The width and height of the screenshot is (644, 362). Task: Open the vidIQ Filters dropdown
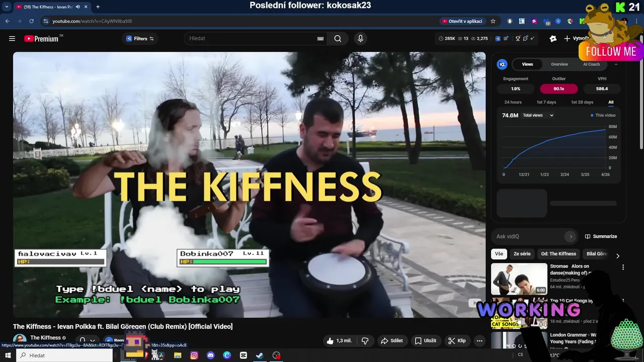pos(140,39)
